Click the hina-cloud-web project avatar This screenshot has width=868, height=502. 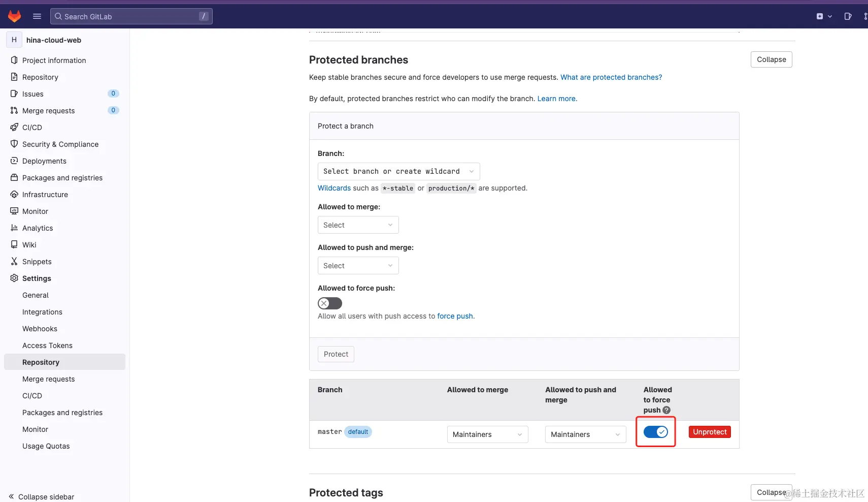point(14,40)
